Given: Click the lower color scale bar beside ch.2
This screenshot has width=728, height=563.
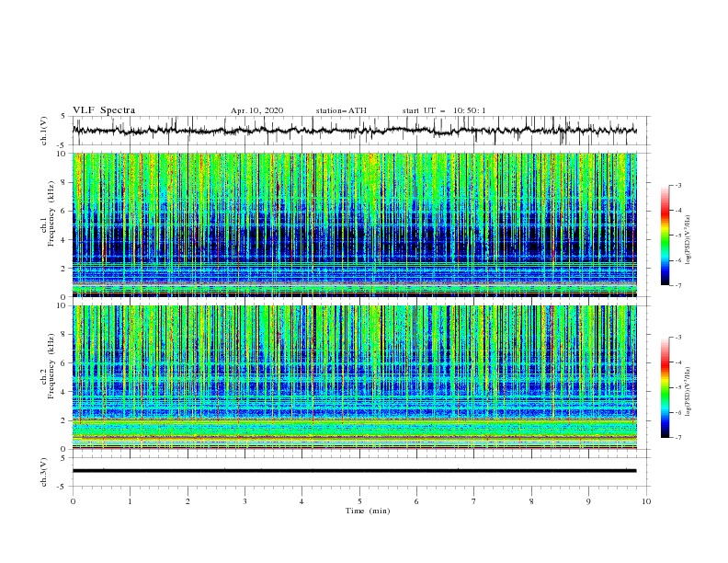Looking at the screenshot, I should click(x=665, y=387).
